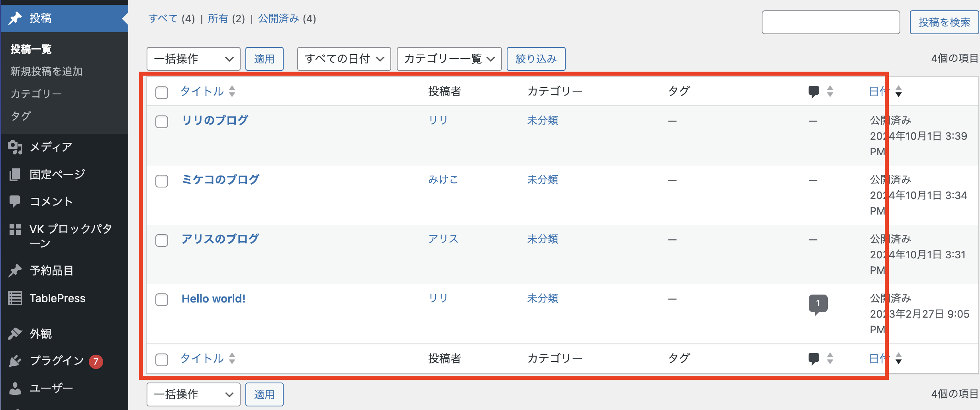Open the メディア section in the sidebar
The image size is (980, 410).
click(50, 147)
